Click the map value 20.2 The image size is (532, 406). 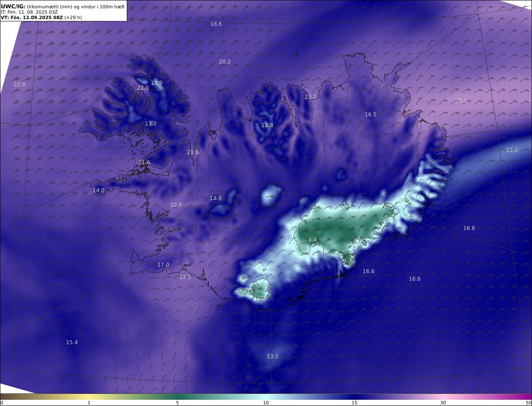click(x=224, y=61)
